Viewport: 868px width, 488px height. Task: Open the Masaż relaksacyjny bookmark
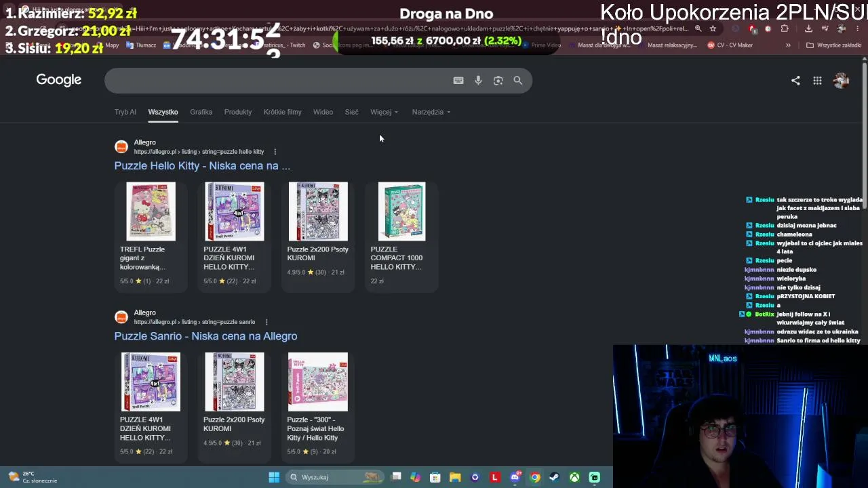pos(667,45)
